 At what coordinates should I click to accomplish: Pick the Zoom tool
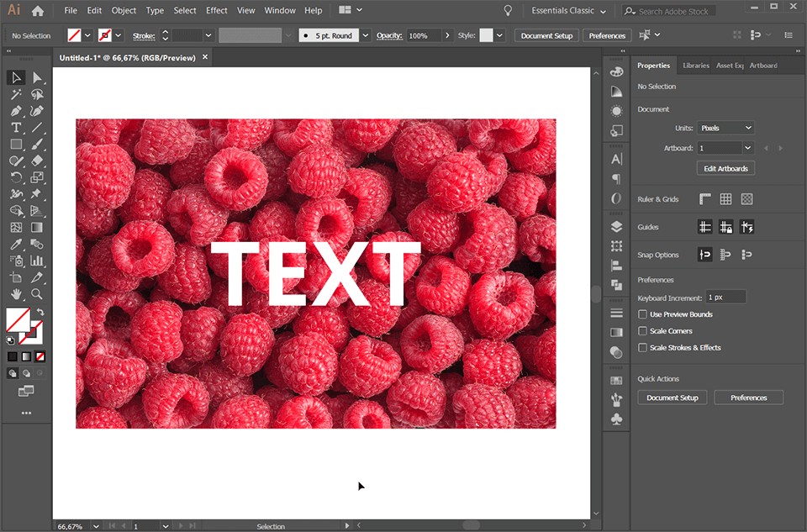click(39, 294)
